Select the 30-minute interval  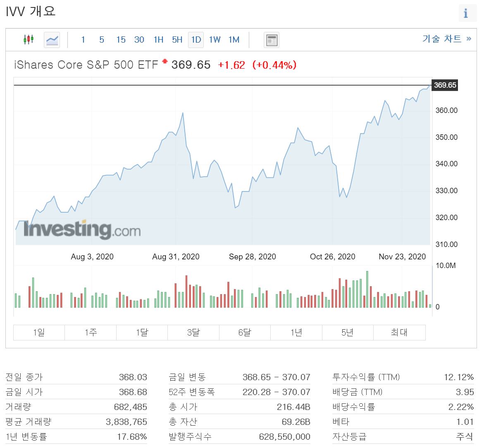pos(139,40)
